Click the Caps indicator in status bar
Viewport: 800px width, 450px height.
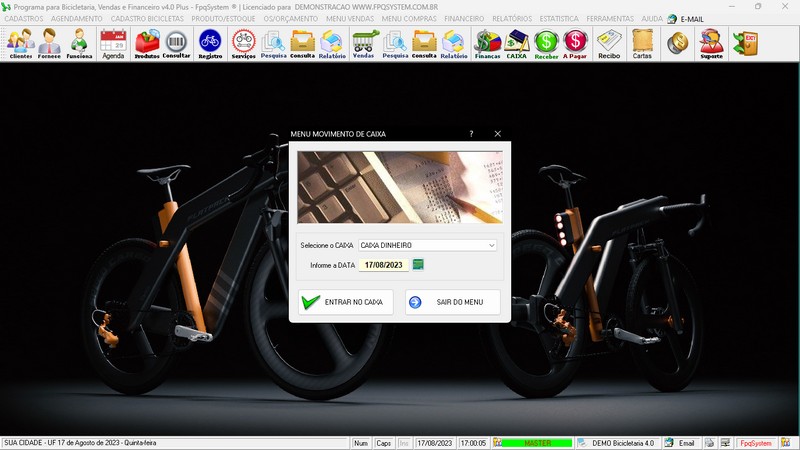point(383,443)
